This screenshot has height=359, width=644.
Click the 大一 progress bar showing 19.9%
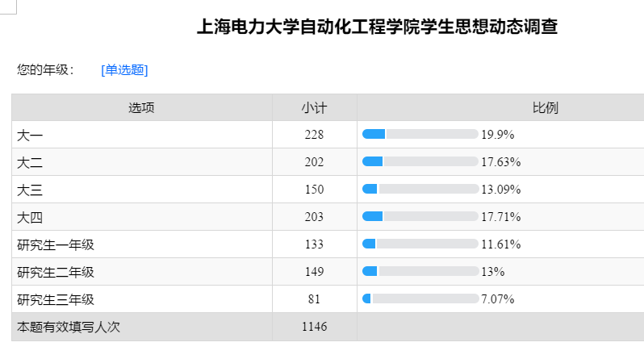pos(420,134)
